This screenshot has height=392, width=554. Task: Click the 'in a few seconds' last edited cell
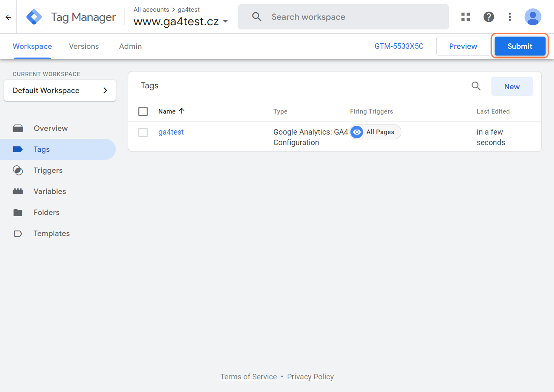click(x=490, y=137)
